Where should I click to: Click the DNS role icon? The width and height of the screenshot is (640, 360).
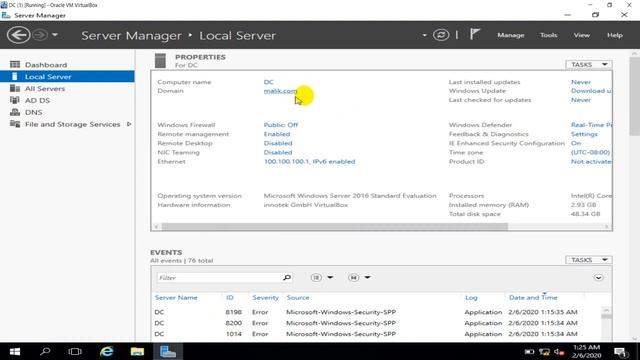coord(15,112)
